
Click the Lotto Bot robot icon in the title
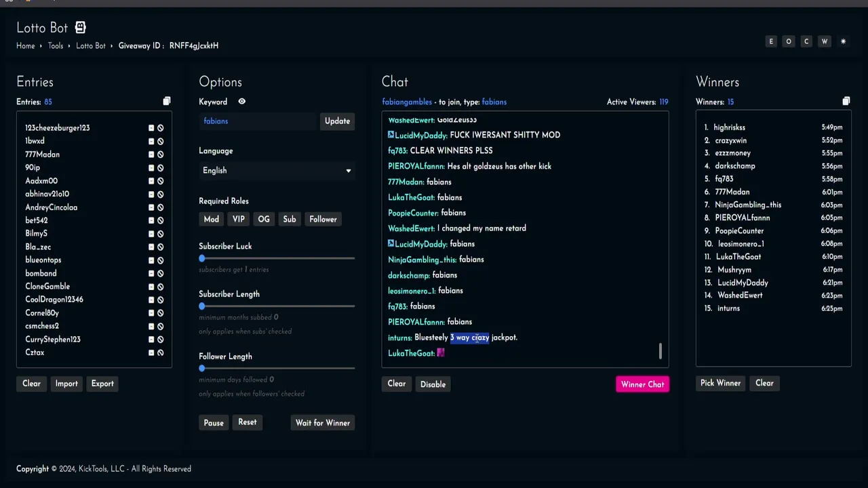80,27
